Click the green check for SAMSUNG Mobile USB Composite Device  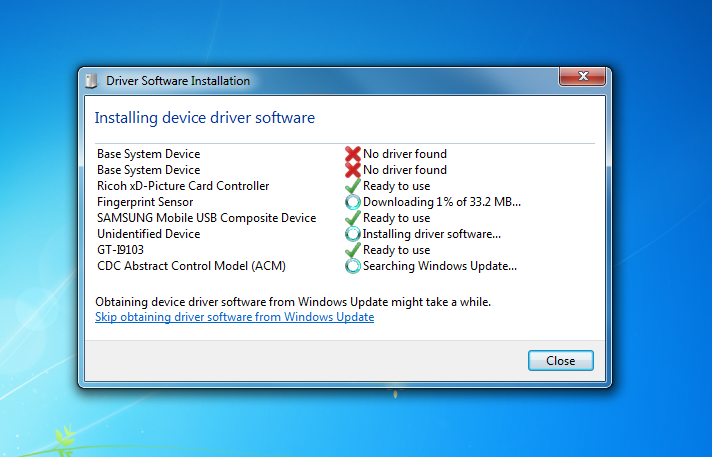coord(352,218)
